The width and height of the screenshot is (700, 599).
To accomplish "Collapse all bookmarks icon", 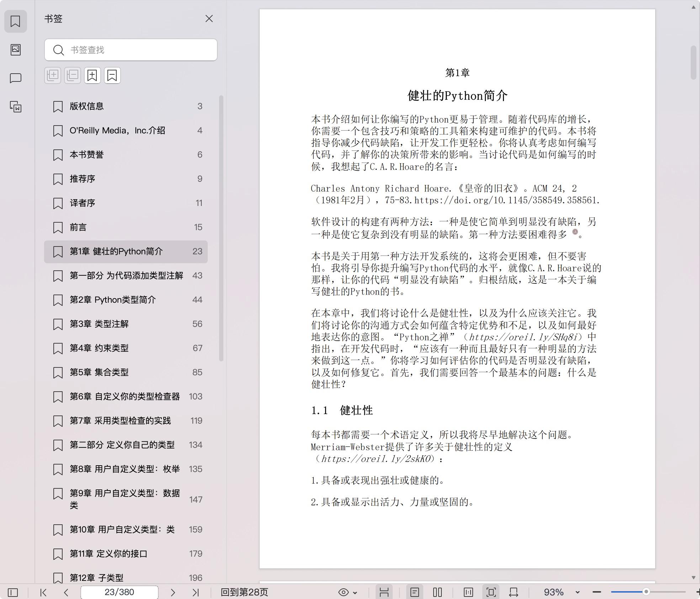I will pyautogui.click(x=73, y=75).
